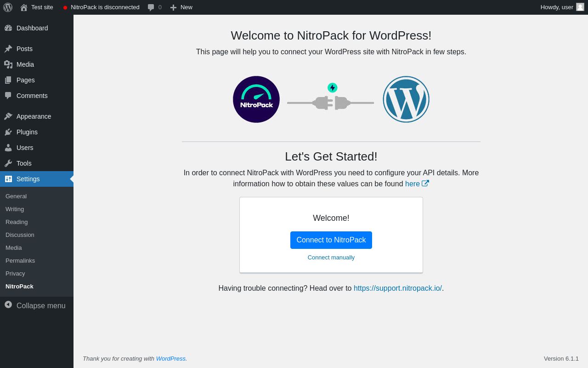Image resolution: width=588 pixels, height=368 pixels.
Task: Open Reading settings submenu
Action: tap(37, 222)
